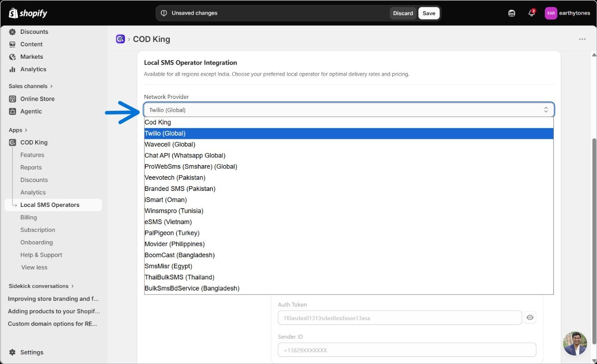Save the unsaved changes
This screenshot has width=597, height=364.
pyautogui.click(x=429, y=13)
